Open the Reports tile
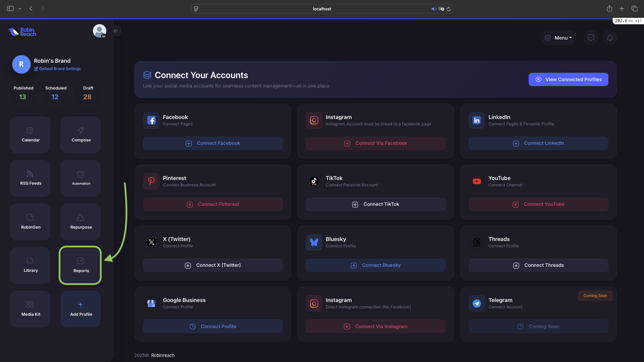The image size is (644, 362). point(80,265)
